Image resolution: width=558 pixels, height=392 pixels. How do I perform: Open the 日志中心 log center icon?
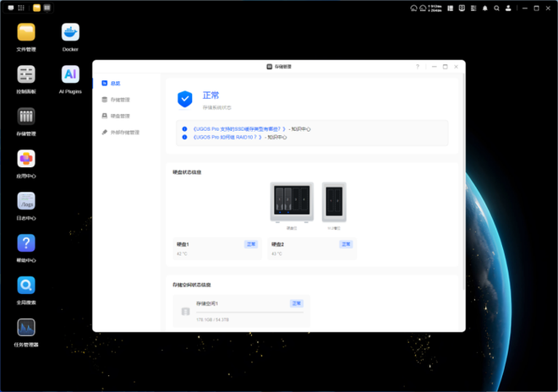point(26,201)
